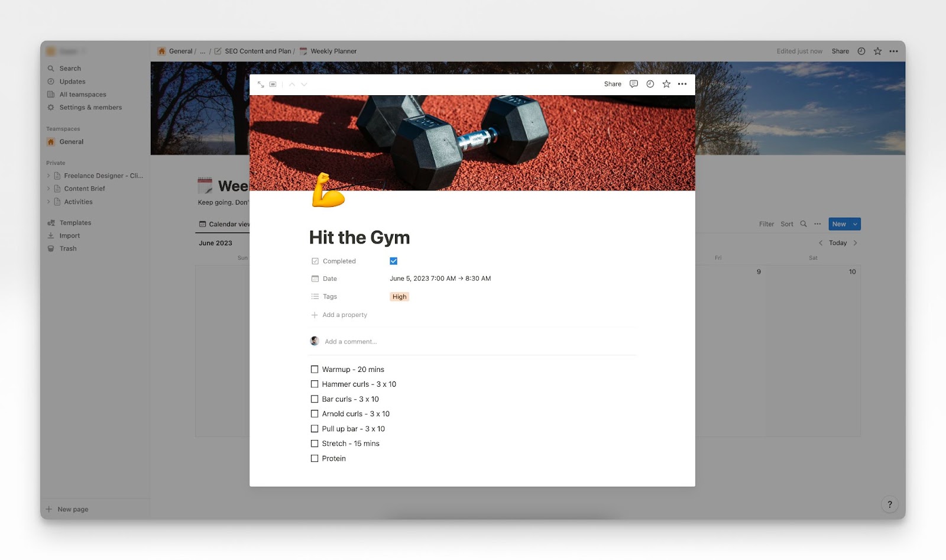
Task: Click the Hit the Gym title
Action: (x=359, y=238)
